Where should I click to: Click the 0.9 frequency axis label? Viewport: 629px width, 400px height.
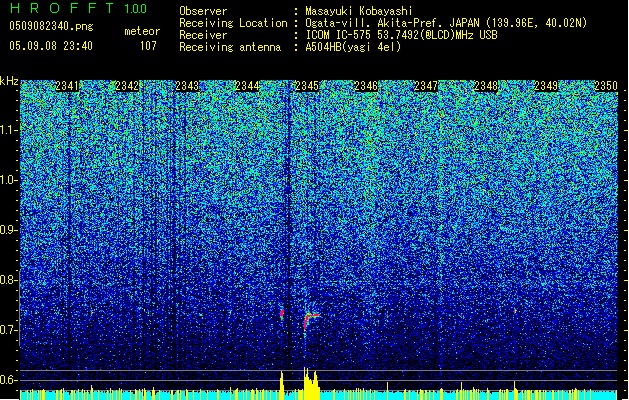pyautogui.click(x=8, y=230)
